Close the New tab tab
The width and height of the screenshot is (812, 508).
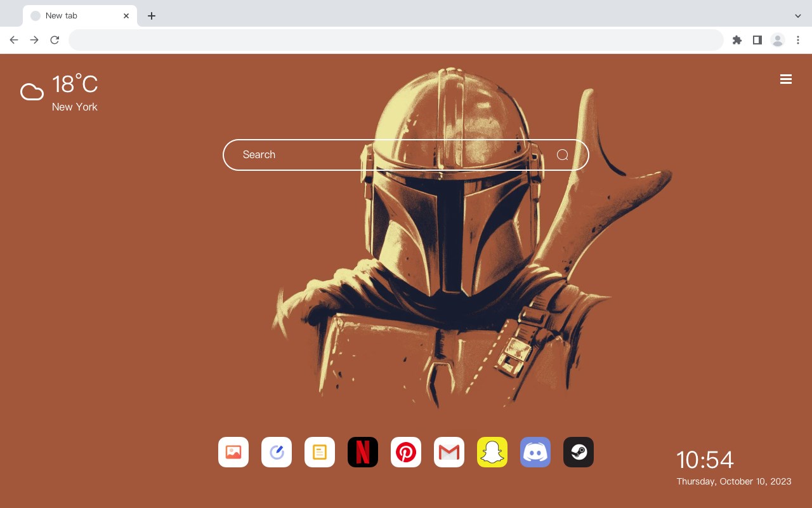(x=126, y=16)
